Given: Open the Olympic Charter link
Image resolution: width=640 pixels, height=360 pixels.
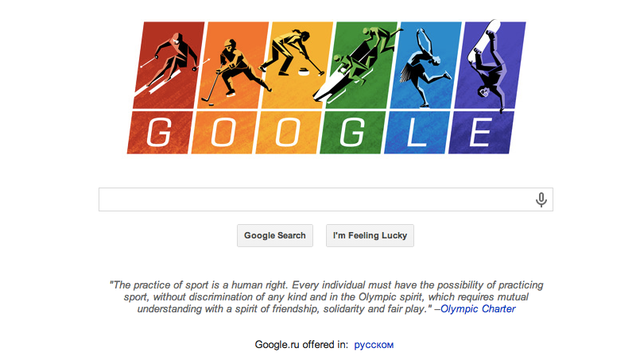Looking at the screenshot, I should 478,309.
